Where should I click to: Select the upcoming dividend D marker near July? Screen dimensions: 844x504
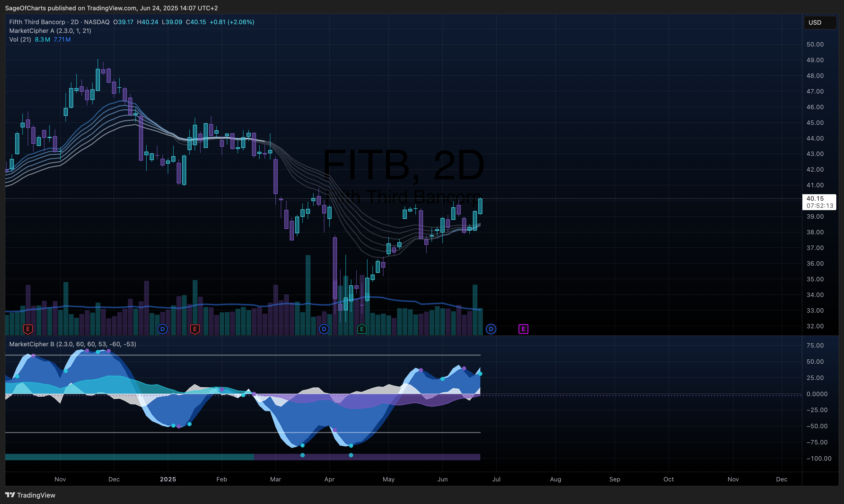point(491,329)
